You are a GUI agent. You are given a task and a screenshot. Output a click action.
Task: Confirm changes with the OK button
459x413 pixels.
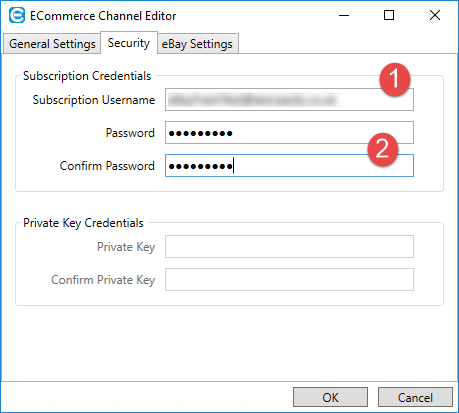pos(330,397)
